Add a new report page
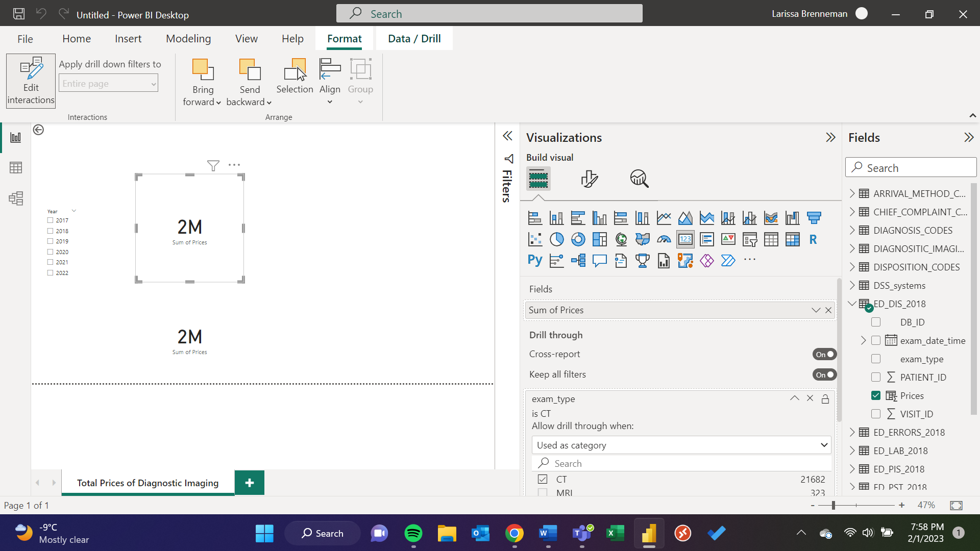Screen dimensions: 980x551 pos(250,483)
